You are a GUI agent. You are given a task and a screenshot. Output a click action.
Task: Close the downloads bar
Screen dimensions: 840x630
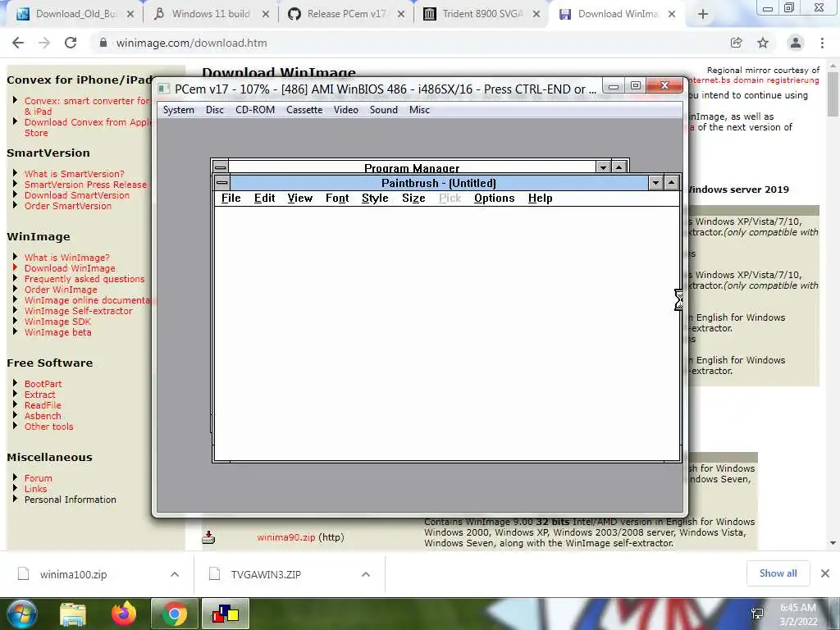[825, 573]
